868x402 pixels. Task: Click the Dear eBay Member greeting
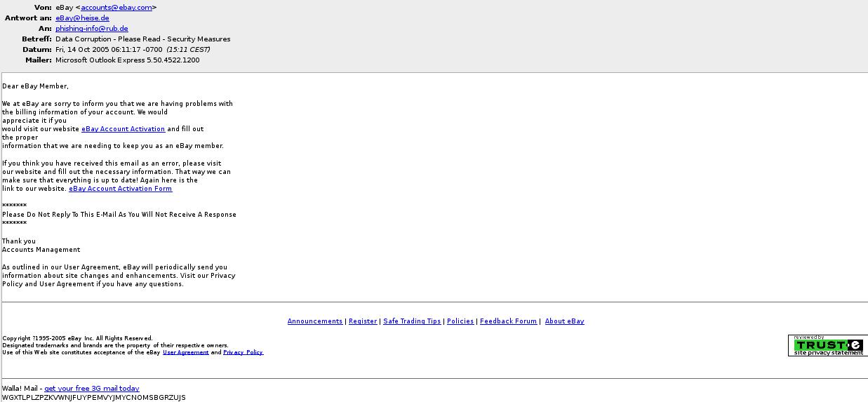point(35,86)
